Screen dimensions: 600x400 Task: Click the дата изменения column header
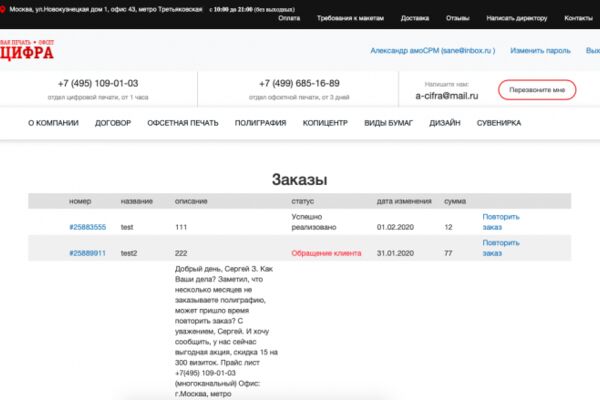[404, 201]
